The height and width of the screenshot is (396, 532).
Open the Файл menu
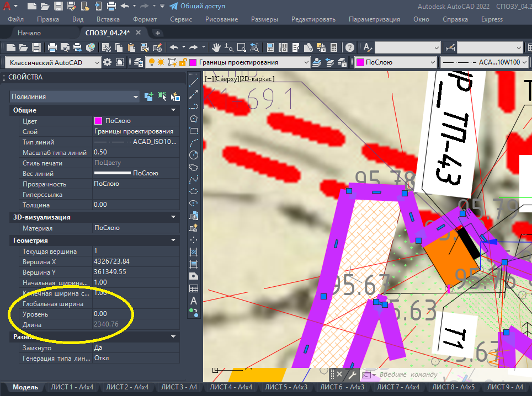coord(15,19)
